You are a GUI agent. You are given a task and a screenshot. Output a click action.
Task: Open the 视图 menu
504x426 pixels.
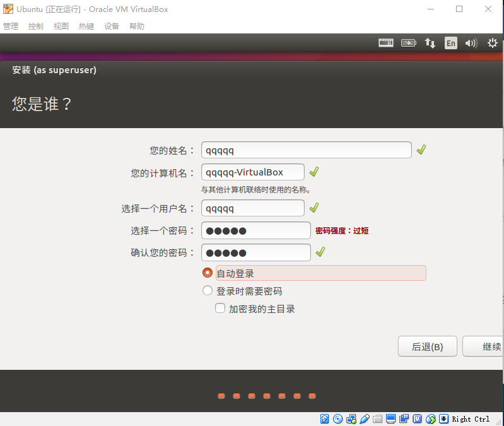point(61,26)
